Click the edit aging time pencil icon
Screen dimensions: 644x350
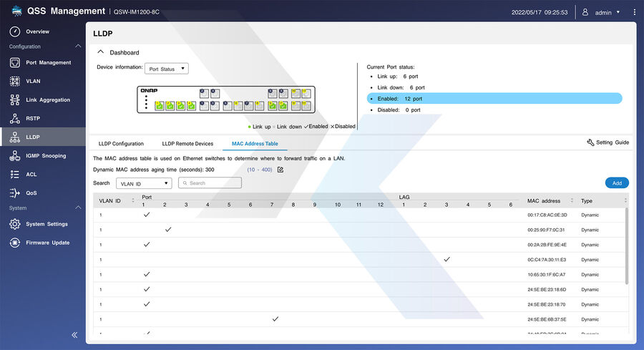click(x=280, y=170)
